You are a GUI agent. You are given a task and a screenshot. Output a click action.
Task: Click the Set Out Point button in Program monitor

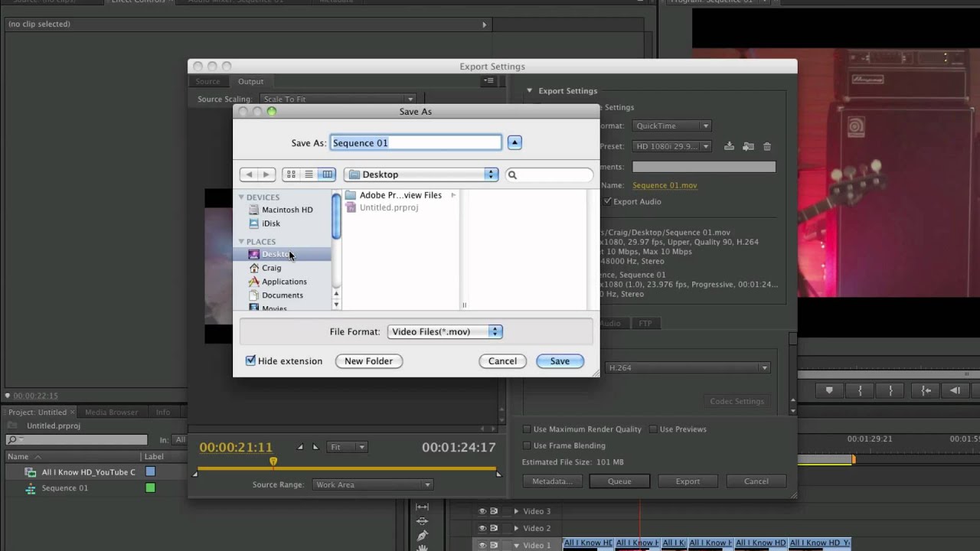[890, 390]
